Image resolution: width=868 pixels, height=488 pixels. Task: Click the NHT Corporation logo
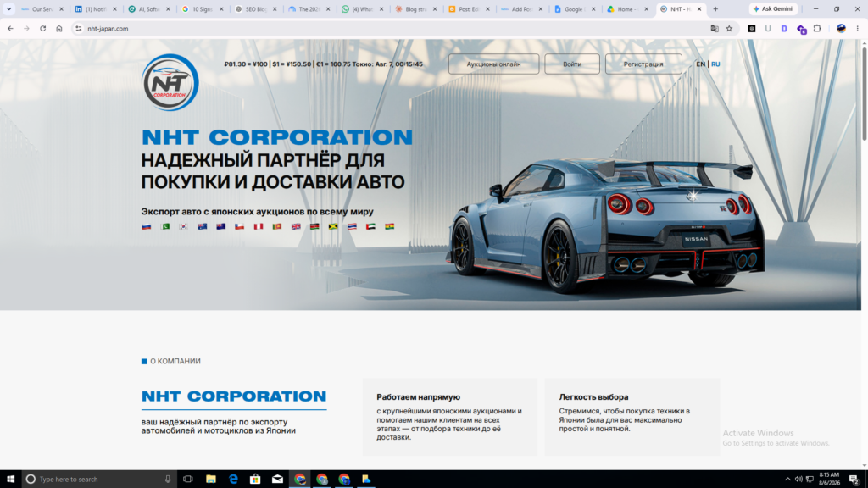click(x=170, y=82)
